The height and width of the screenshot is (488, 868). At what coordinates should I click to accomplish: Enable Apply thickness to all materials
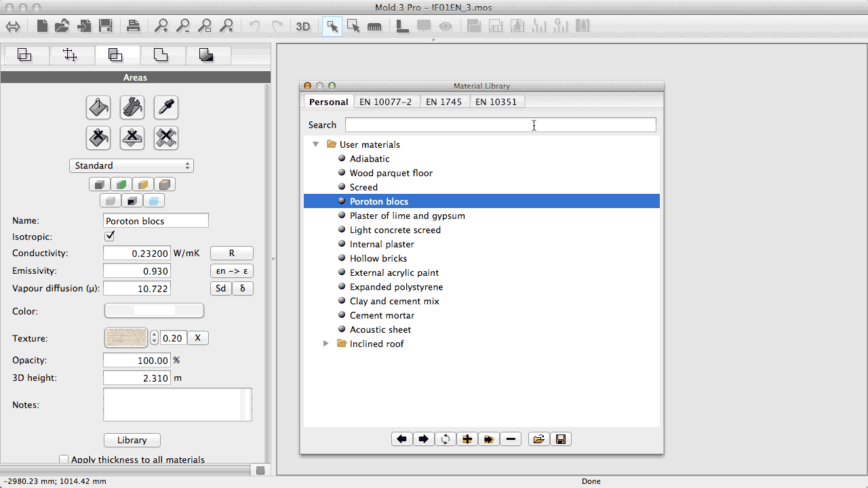click(64, 460)
